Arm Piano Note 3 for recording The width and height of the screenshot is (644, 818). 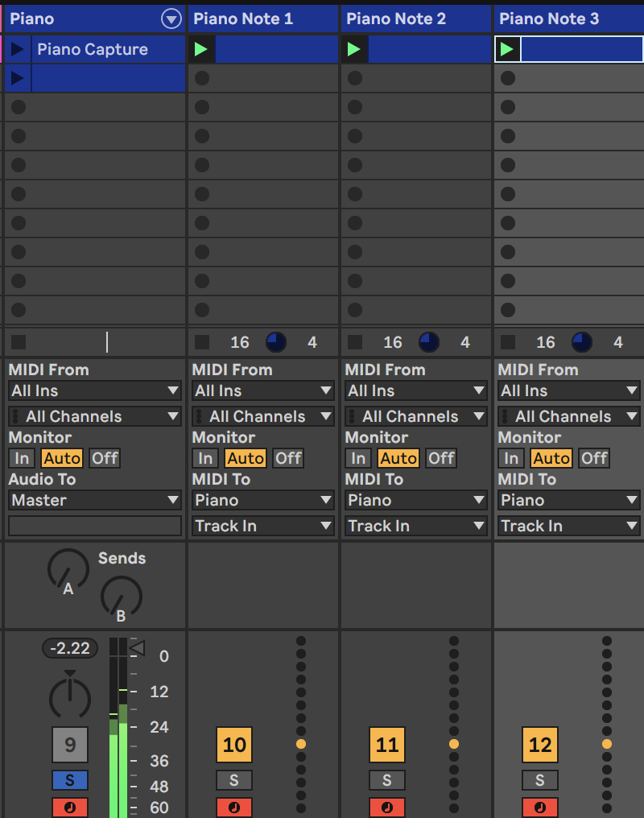(539, 808)
